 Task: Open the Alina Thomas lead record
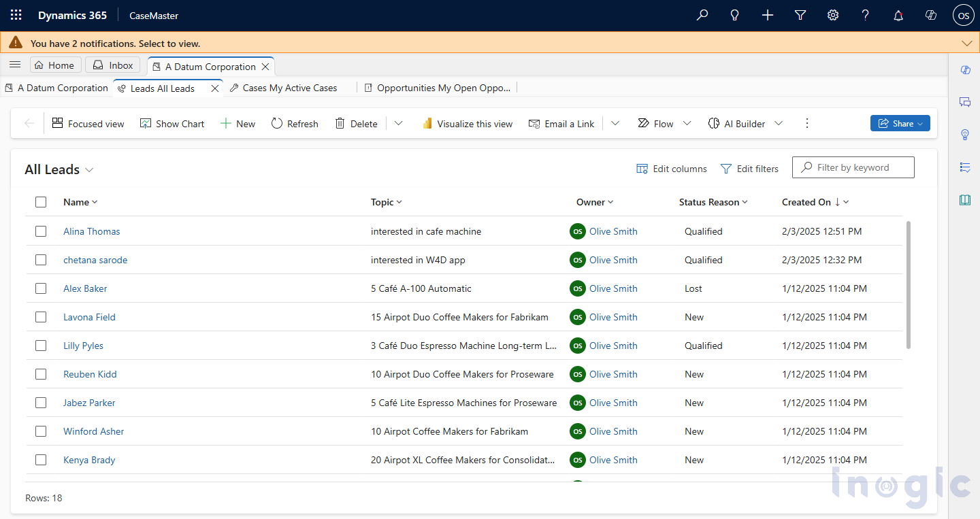pyautogui.click(x=91, y=231)
